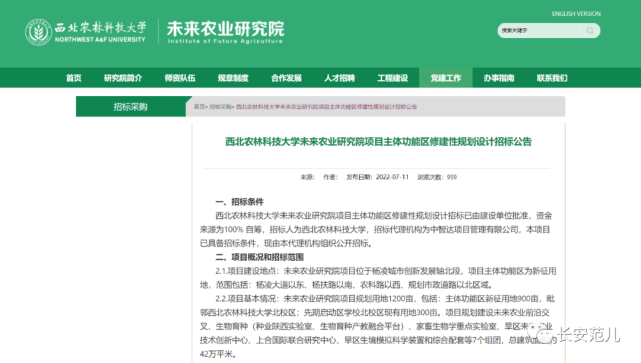Click the search magnifier icon
This screenshot has height=363, width=641.
[589, 31]
